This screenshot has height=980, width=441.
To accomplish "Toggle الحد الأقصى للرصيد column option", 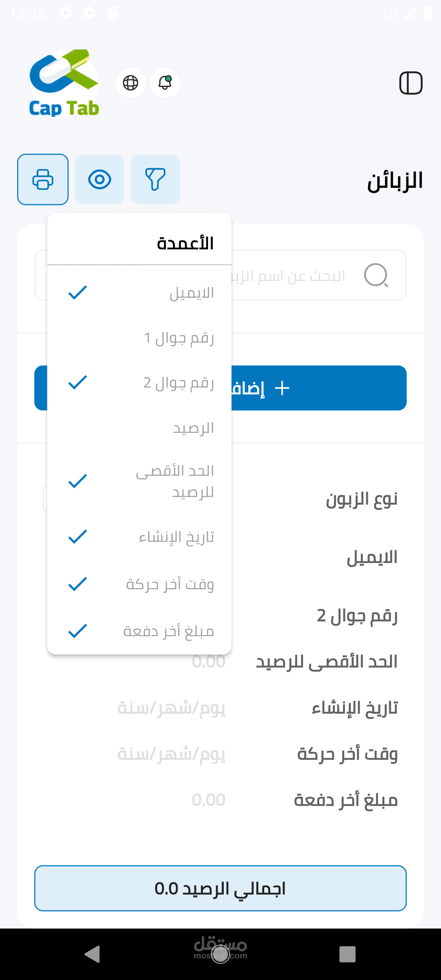I will coord(140,481).
